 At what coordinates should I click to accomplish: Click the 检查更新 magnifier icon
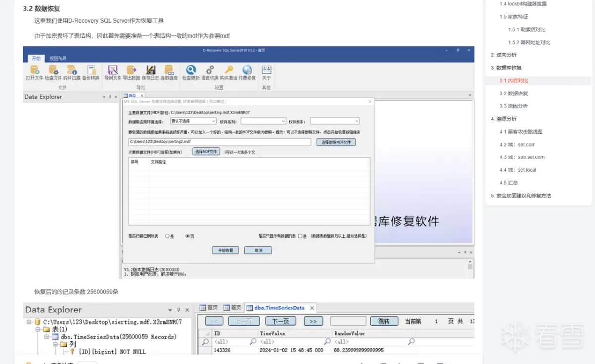click(191, 70)
